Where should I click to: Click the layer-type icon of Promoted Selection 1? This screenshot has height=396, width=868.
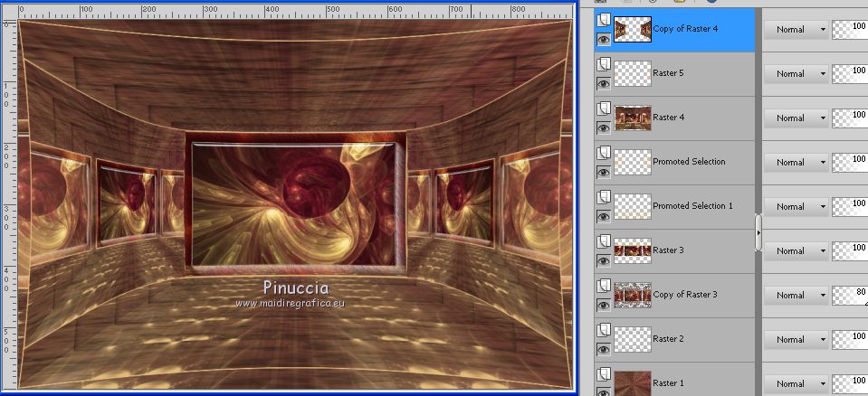(x=604, y=197)
